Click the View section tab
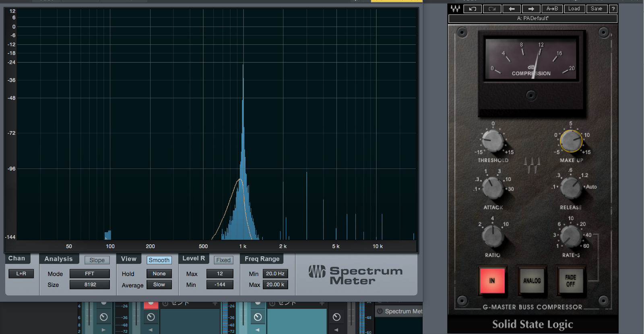The width and height of the screenshot is (644, 334). tap(129, 259)
